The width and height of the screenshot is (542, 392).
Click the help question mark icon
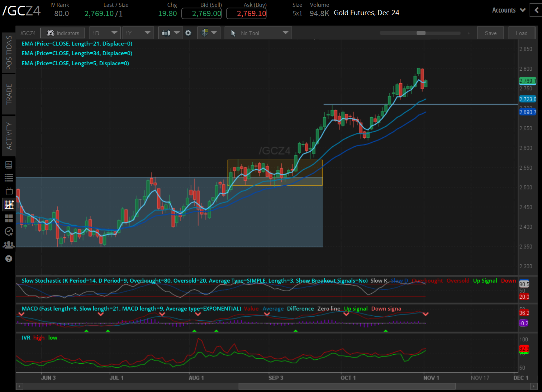tap(9, 259)
